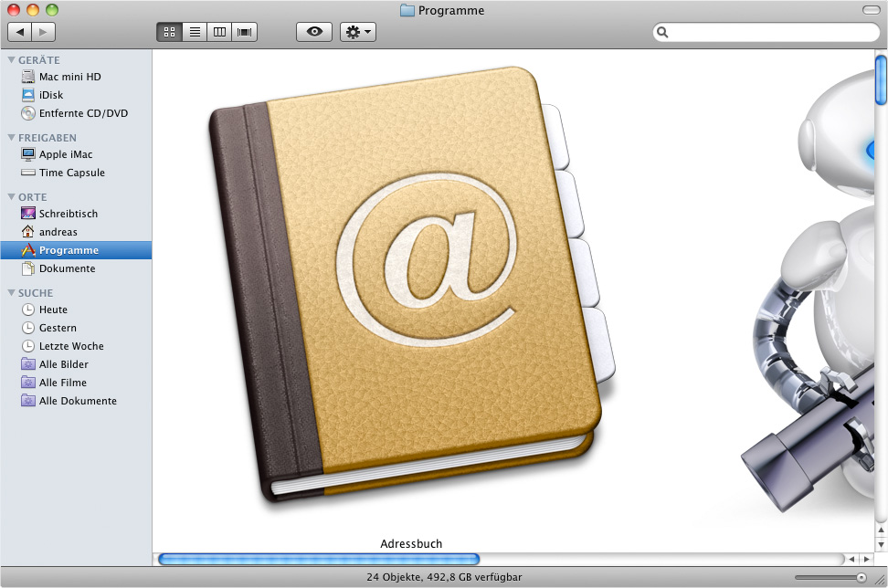The image size is (888, 588).
Task: Go back with the left arrow button
Action: tap(20, 32)
